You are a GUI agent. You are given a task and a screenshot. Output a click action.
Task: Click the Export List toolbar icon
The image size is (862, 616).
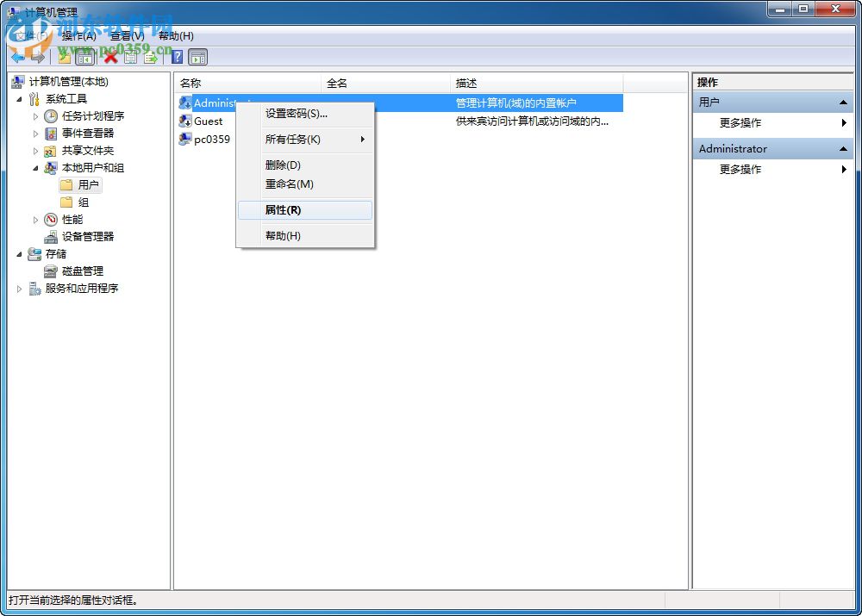tap(152, 57)
